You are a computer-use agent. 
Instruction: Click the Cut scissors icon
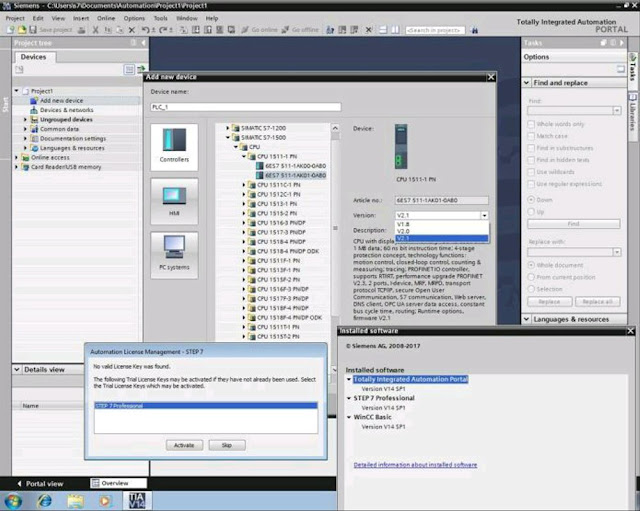click(96, 30)
